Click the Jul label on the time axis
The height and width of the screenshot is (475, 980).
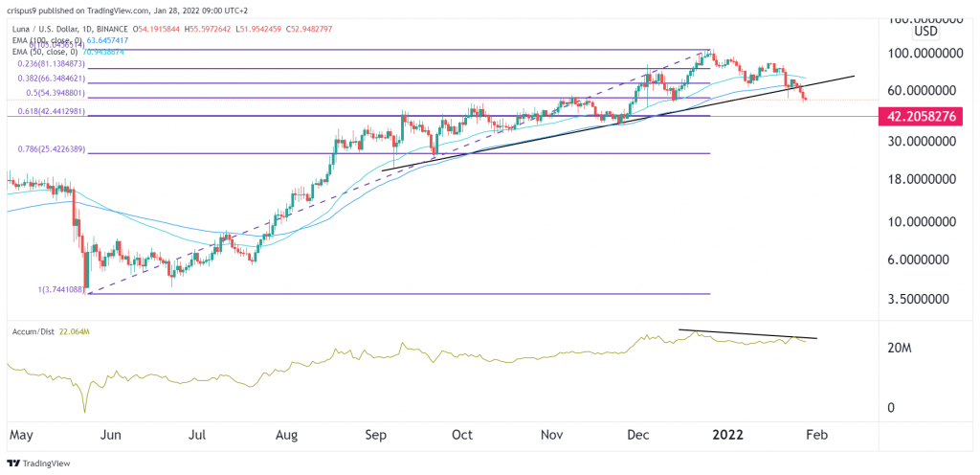(x=198, y=435)
